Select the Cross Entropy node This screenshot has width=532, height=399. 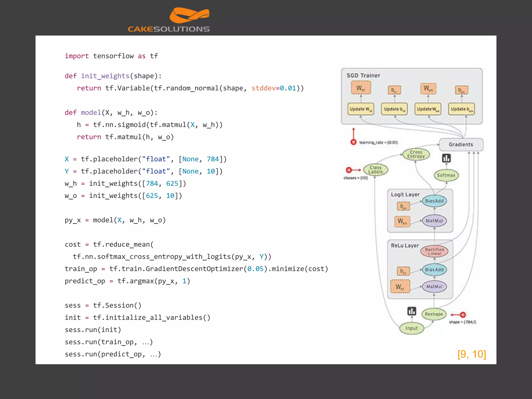416,154
